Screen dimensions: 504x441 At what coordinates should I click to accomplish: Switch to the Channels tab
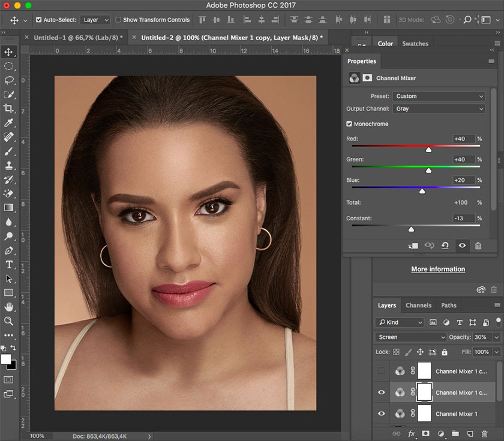[x=418, y=305]
